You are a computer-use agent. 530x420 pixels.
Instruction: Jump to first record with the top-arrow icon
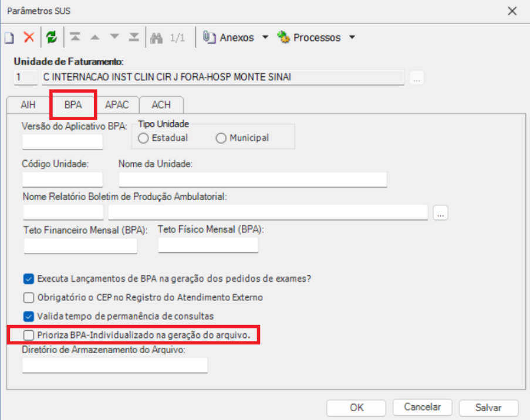76,37
